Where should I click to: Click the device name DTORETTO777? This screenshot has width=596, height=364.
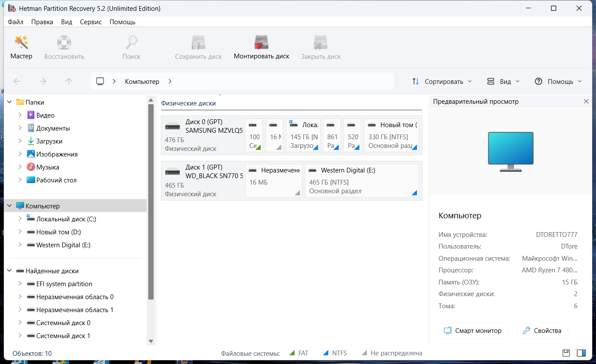(557, 235)
